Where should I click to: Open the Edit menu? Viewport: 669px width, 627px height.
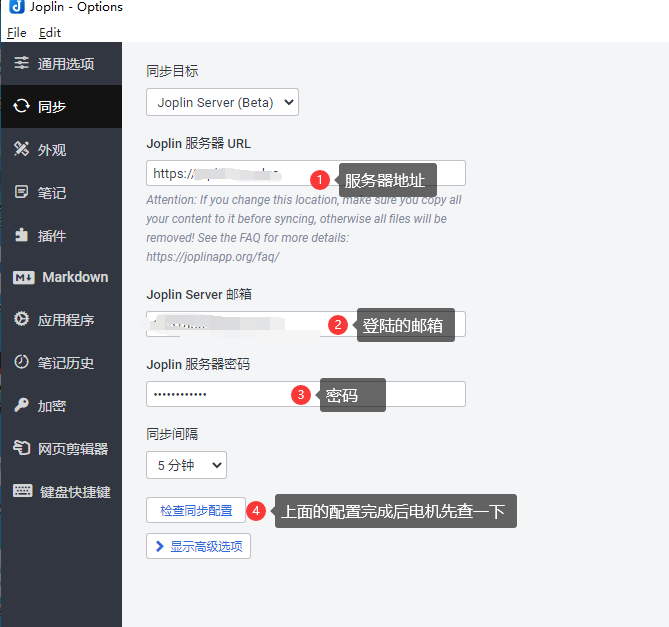[50, 33]
